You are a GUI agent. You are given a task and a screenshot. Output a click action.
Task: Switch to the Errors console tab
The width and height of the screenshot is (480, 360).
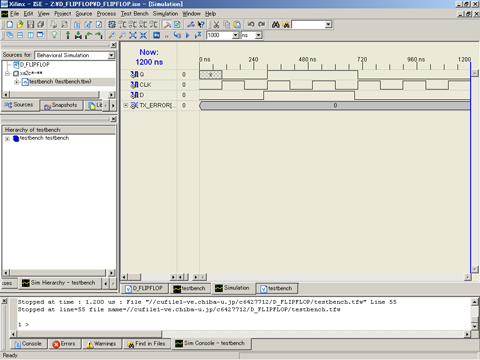coord(64,344)
